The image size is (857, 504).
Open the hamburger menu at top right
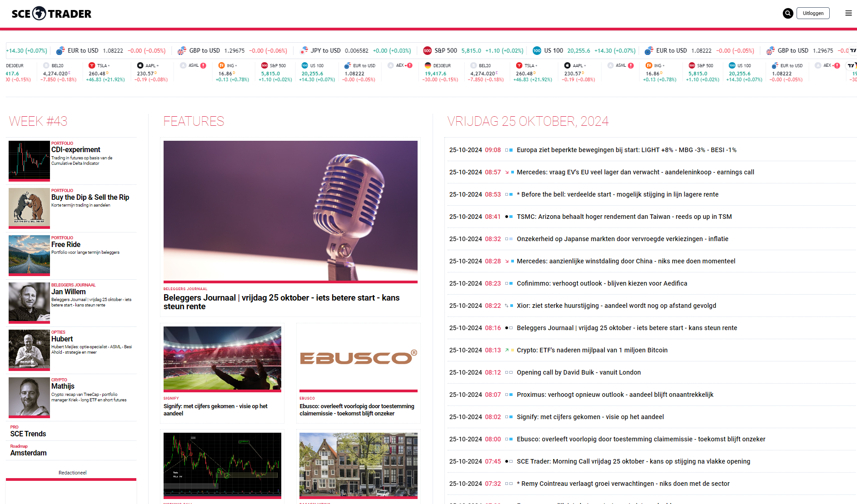click(x=848, y=13)
